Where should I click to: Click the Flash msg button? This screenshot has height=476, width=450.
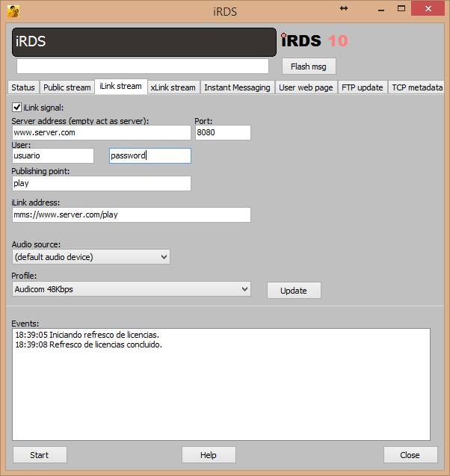pos(309,67)
